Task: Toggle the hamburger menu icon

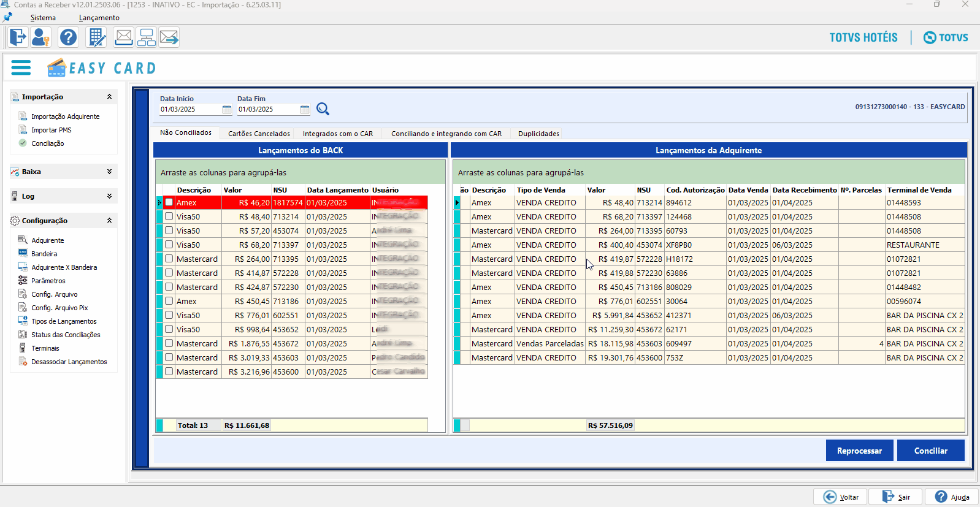Action: tap(21, 67)
